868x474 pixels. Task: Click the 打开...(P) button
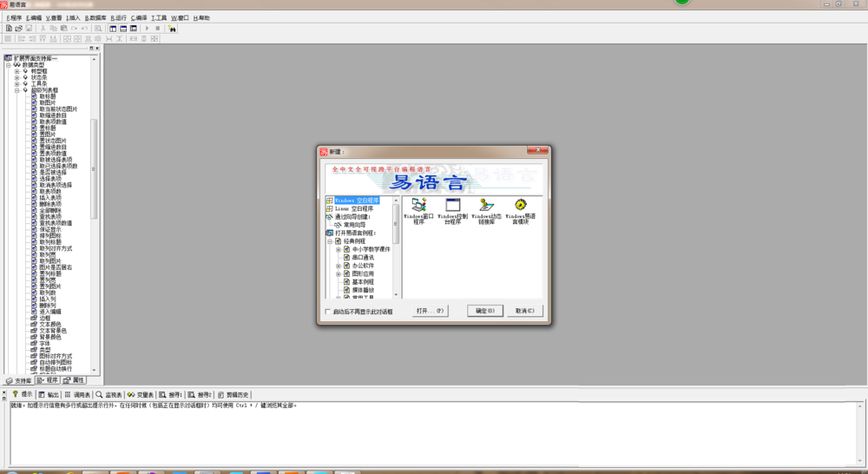(430, 310)
